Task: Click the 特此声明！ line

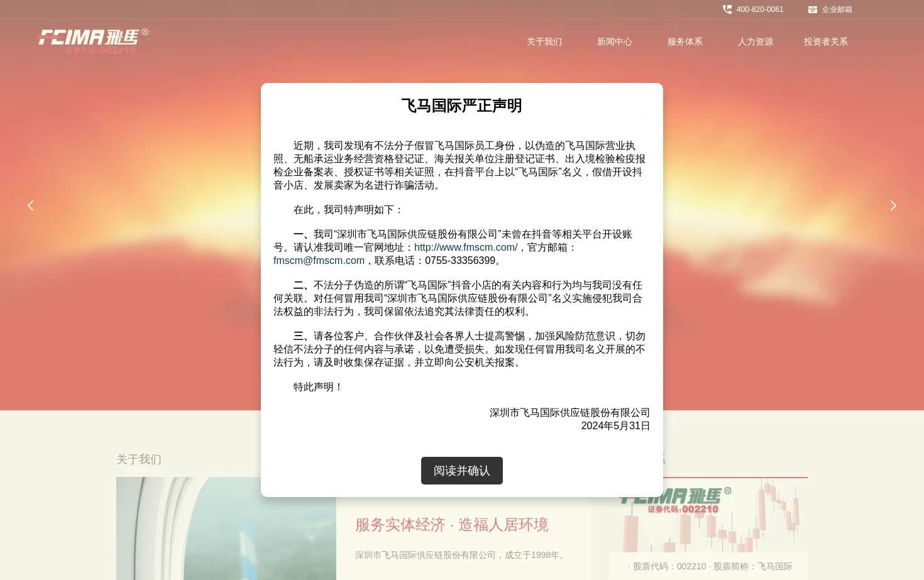Action: click(x=319, y=387)
